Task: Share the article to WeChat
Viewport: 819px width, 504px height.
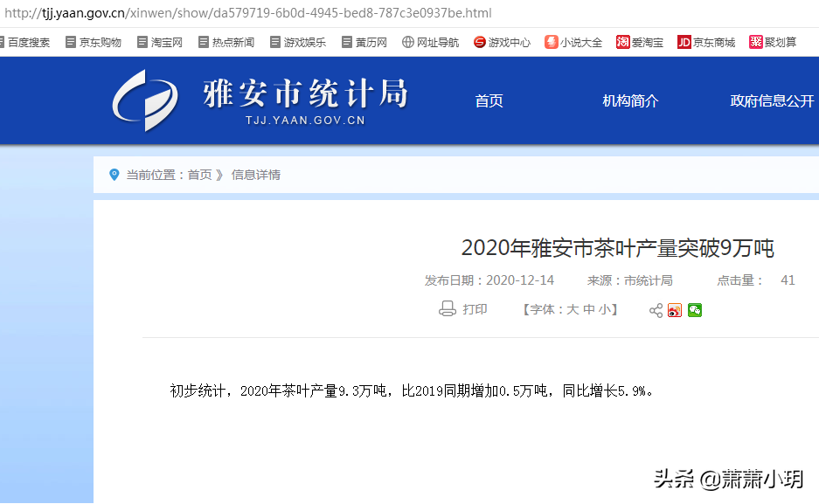Action: [x=695, y=310]
